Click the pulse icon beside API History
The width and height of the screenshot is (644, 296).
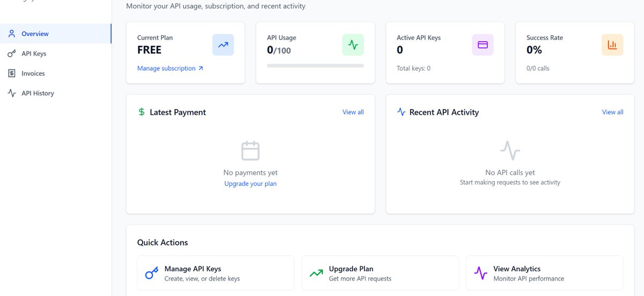[11, 93]
